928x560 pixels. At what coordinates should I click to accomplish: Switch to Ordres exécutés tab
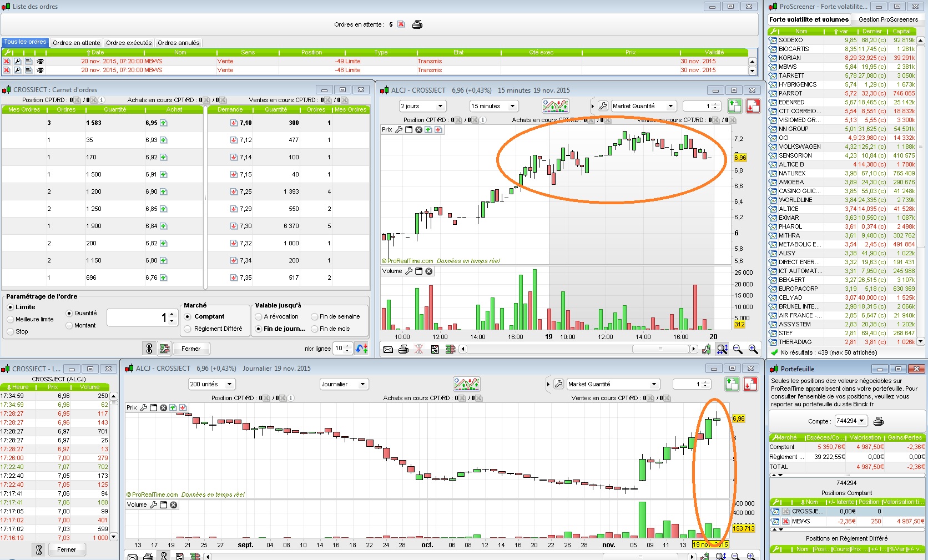(x=129, y=43)
